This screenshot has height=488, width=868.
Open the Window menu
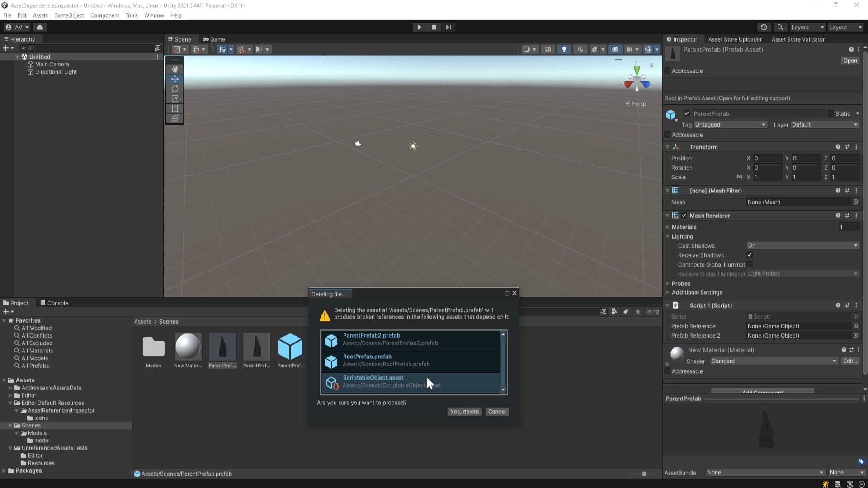154,15
